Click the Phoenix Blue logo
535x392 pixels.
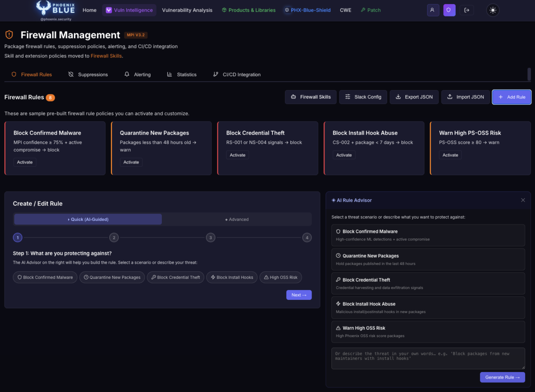(x=56, y=11)
